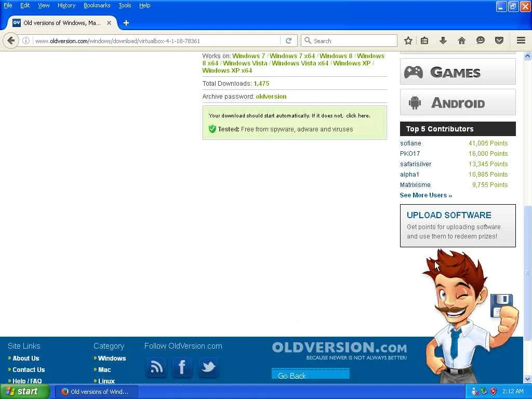This screenshot has width=532, height=399.
Task: Reload the page with the refresh icon
Action: tap(289, 41)
